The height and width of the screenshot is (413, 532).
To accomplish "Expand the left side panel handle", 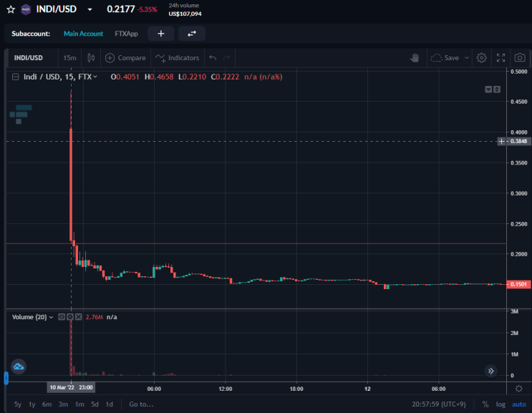I will click(x=6, y=378).
